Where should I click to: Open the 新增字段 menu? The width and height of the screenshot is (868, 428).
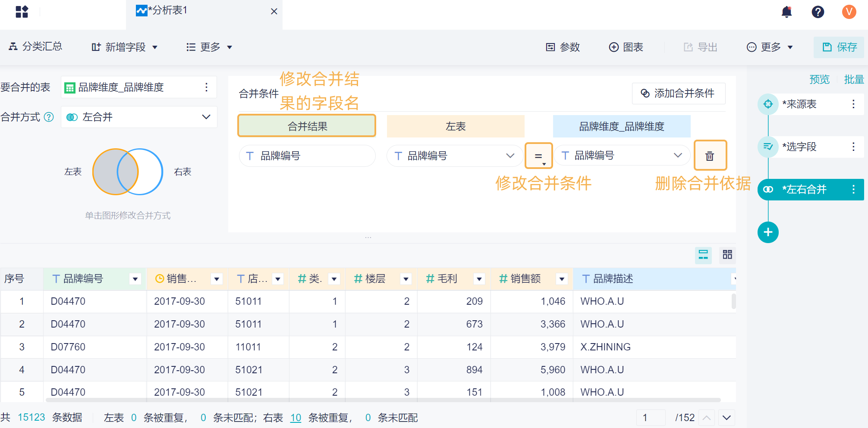point(125,47)
